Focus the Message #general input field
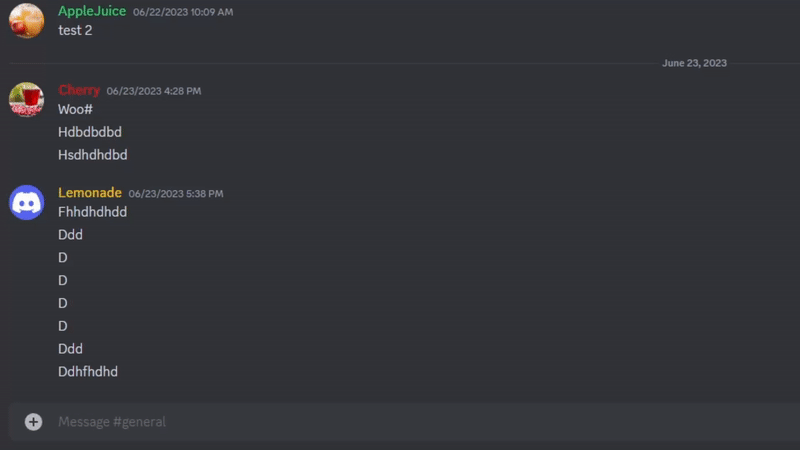 click(400, 422)
